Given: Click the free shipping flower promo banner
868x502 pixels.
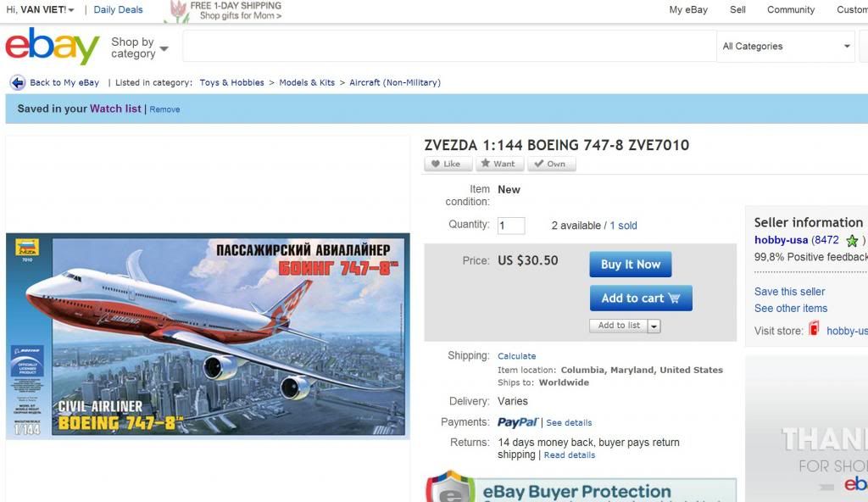Looking at the screenshot, I should click(x=224, y=11).
